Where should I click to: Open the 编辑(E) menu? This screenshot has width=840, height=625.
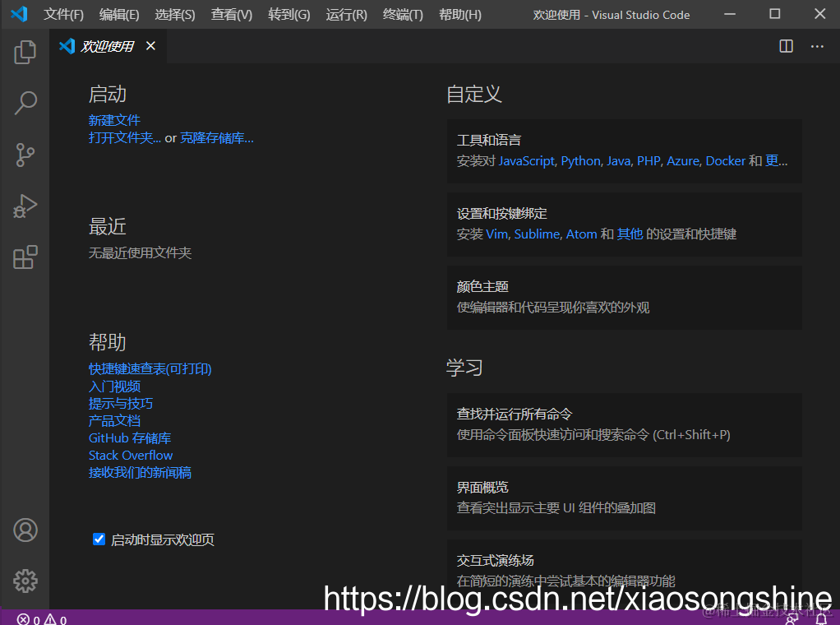119,15
